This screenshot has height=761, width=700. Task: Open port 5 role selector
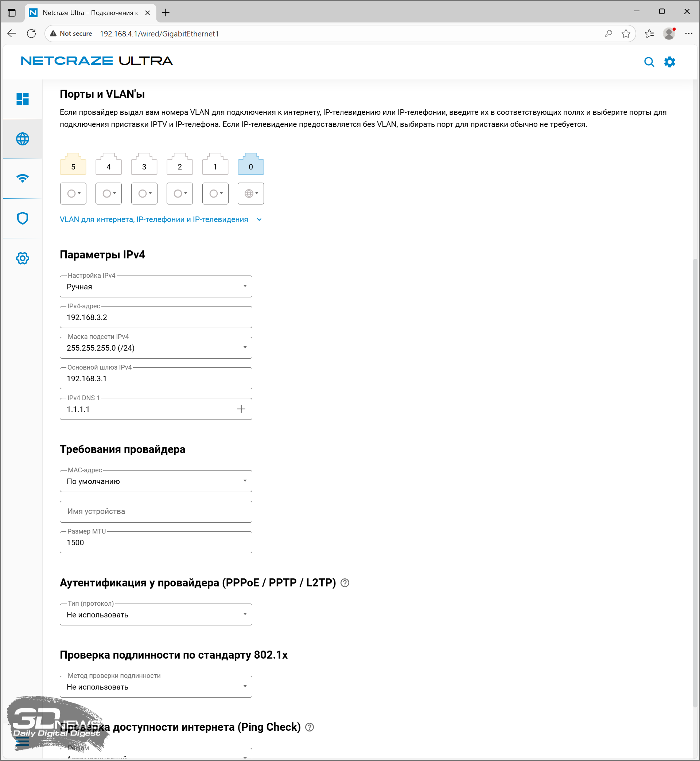73,194
